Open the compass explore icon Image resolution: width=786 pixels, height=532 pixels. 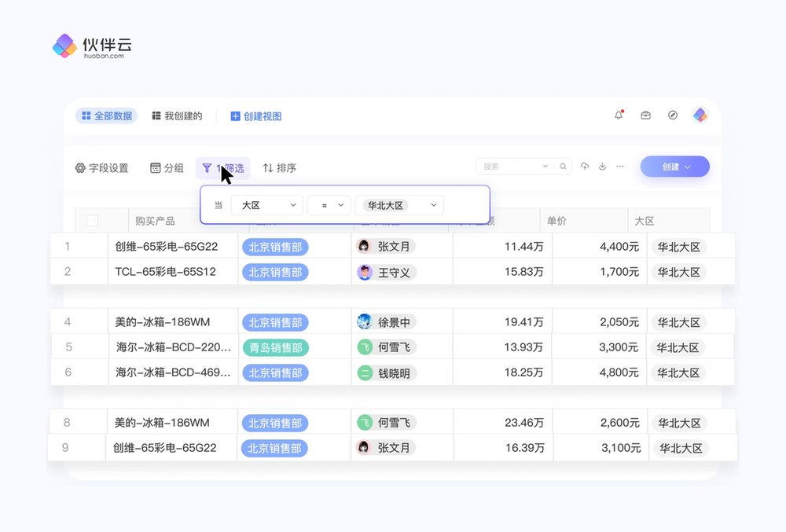(x=673, y=116)
